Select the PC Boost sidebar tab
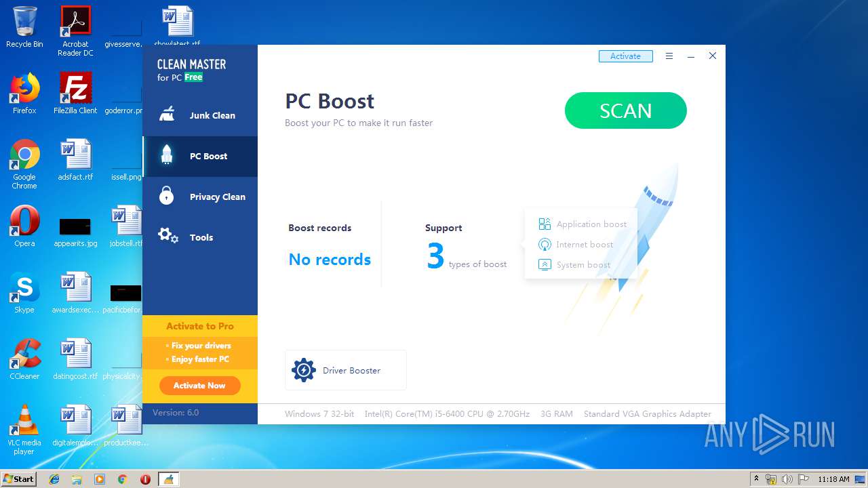Viewport: 868px width, 488px height. click(x=200, y=157)
